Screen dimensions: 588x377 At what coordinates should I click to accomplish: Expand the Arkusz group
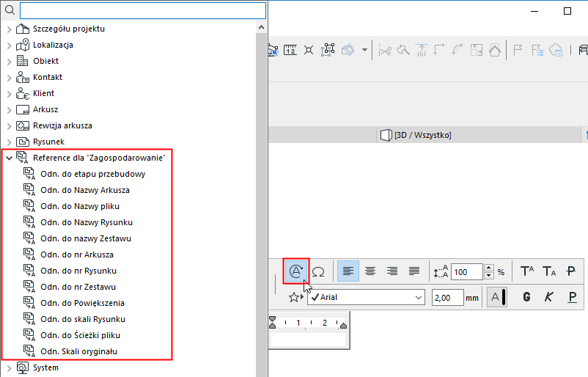(x=10, y=110)
